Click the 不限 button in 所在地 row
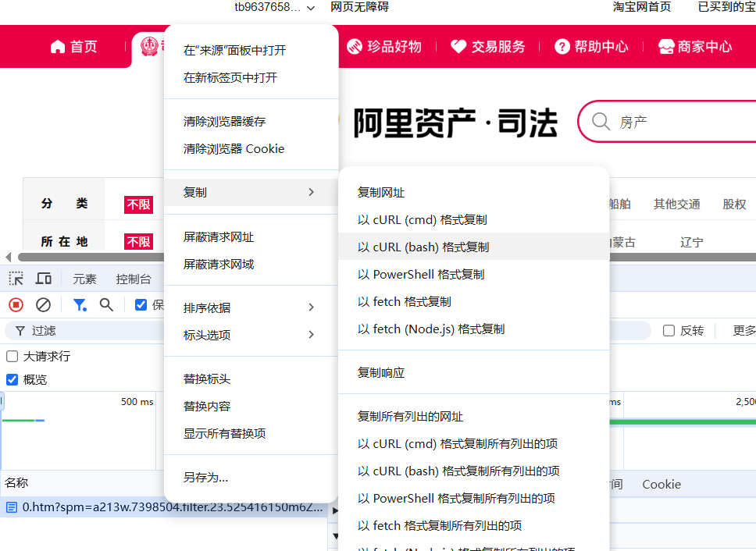 pos(139,241)
